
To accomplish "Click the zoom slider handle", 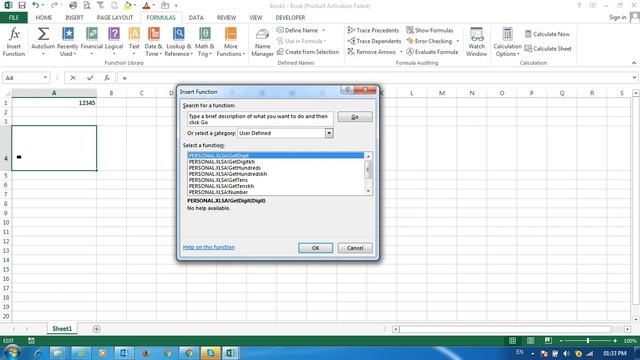I will (x=588, y=340).
